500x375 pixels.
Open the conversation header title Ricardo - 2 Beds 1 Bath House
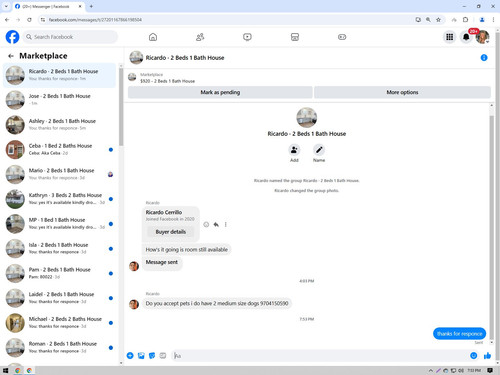(185, 58)
